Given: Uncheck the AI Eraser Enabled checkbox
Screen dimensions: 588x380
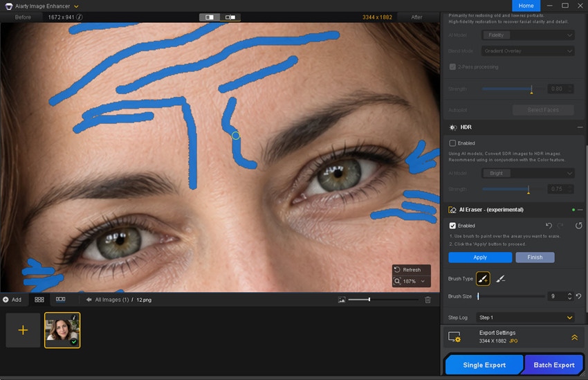Looking at the screenshot, I should [x=452, y=226].
